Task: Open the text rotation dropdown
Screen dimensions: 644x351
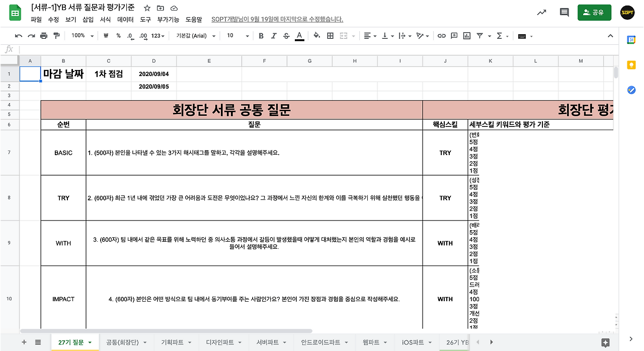Action: [x=423, y=36]
